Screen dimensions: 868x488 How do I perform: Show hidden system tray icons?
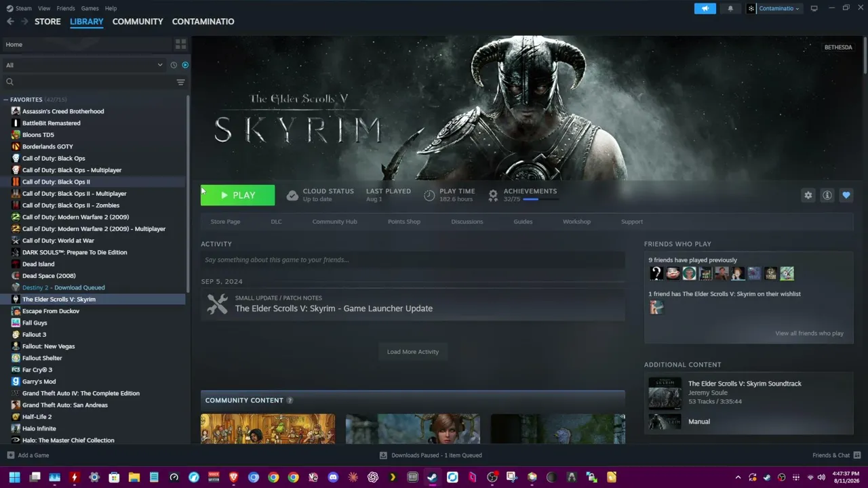[x=738, y=477]
